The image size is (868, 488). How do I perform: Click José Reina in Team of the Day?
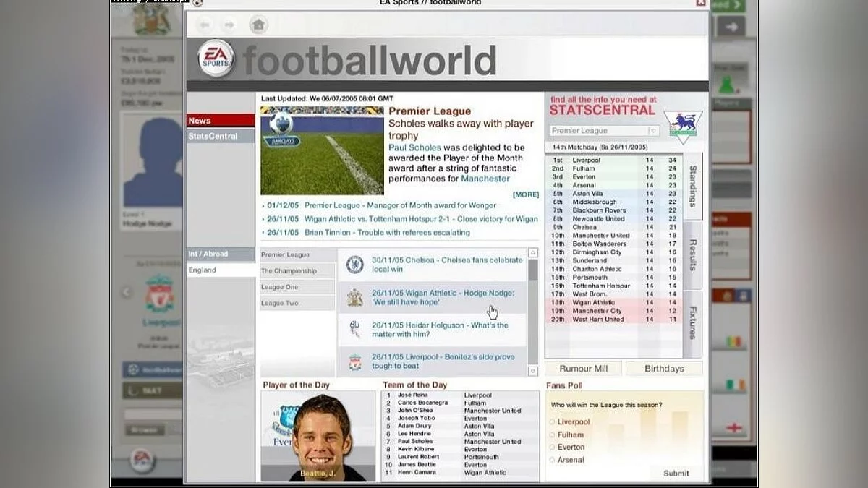412,395
